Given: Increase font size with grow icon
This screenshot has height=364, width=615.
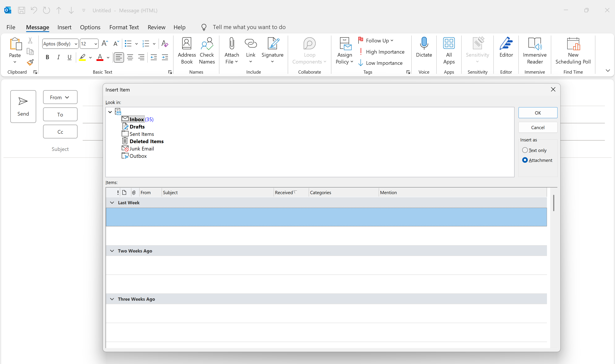Looking at the screenshot, I should (105, 44).
